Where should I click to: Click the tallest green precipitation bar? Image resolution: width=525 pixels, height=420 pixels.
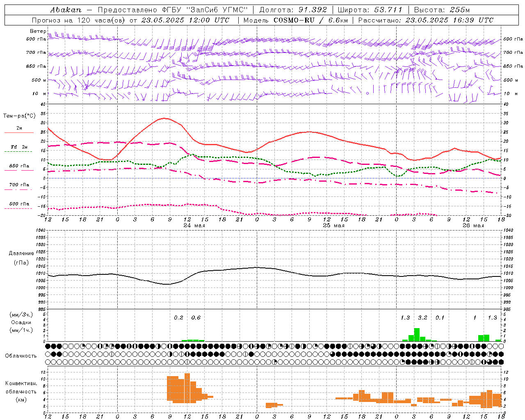click(417, 335)
